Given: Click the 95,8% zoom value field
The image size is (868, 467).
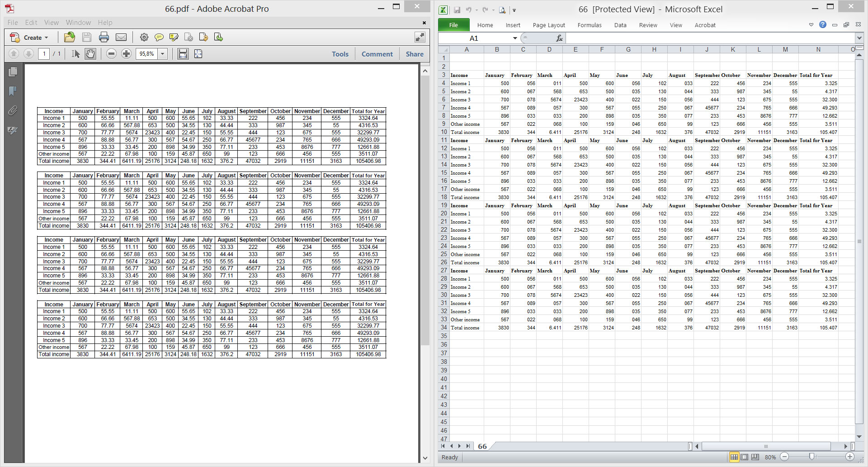Looking at the screenshot, I should pos(146,54).
